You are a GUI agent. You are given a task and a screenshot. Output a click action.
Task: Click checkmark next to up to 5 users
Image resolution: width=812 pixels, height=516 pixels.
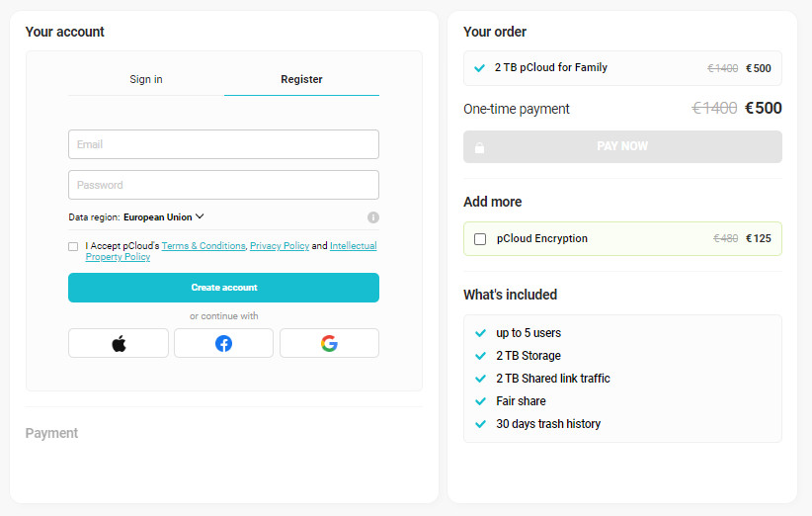[480, 333]
